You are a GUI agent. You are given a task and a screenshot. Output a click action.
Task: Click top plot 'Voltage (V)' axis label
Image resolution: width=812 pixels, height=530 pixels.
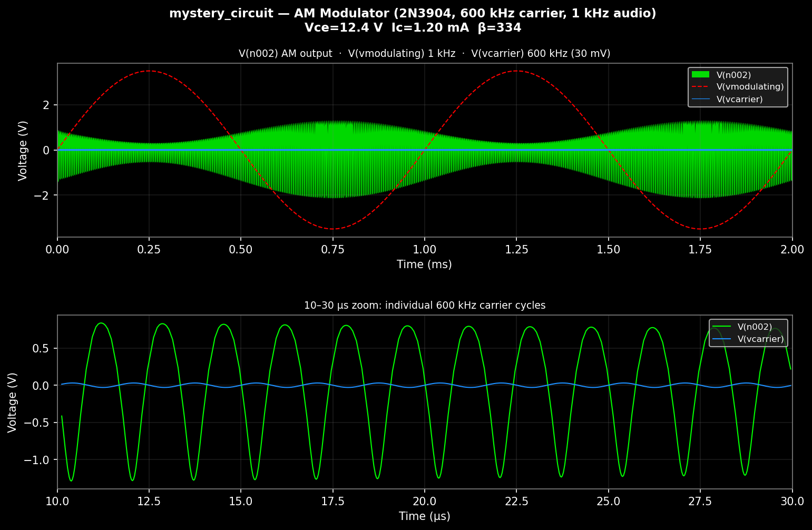[23, 151]
